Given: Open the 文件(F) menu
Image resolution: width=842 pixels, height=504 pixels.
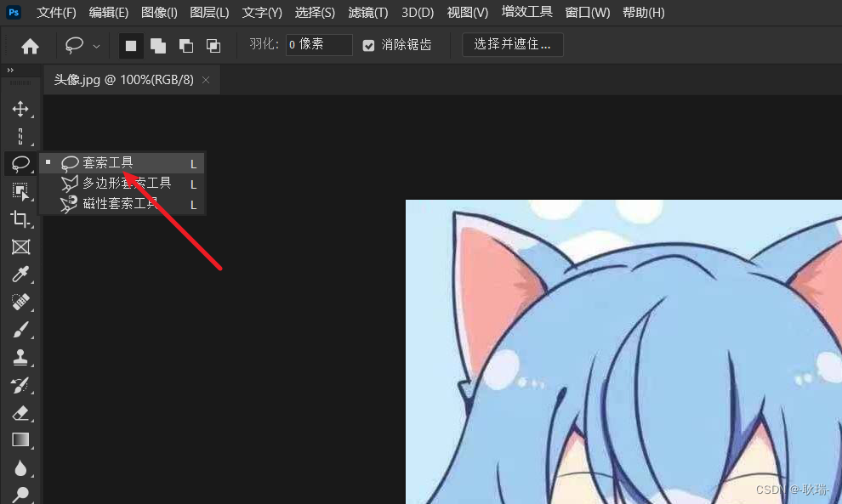Looking at the screenshot, I should click(x=56, y=13).
